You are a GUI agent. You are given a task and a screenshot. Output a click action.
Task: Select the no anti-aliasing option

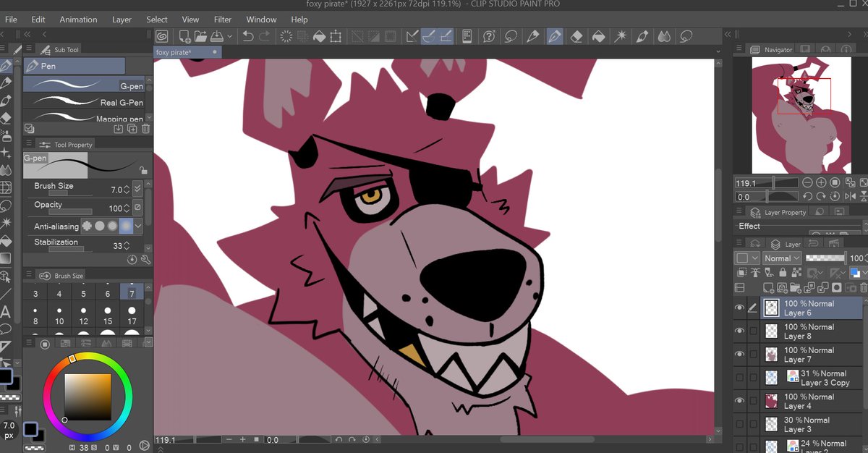click(88, 226)
